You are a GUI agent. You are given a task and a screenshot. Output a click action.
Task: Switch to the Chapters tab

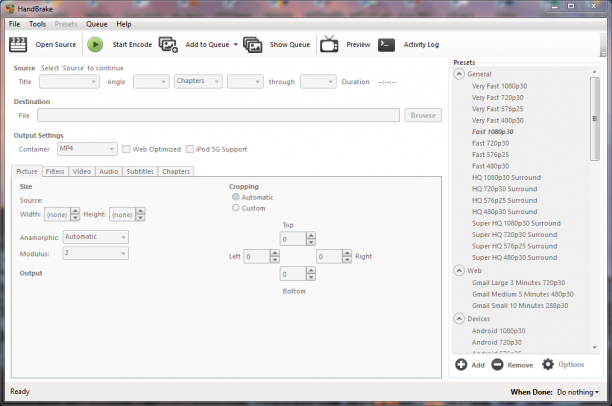tap(176, 171)
